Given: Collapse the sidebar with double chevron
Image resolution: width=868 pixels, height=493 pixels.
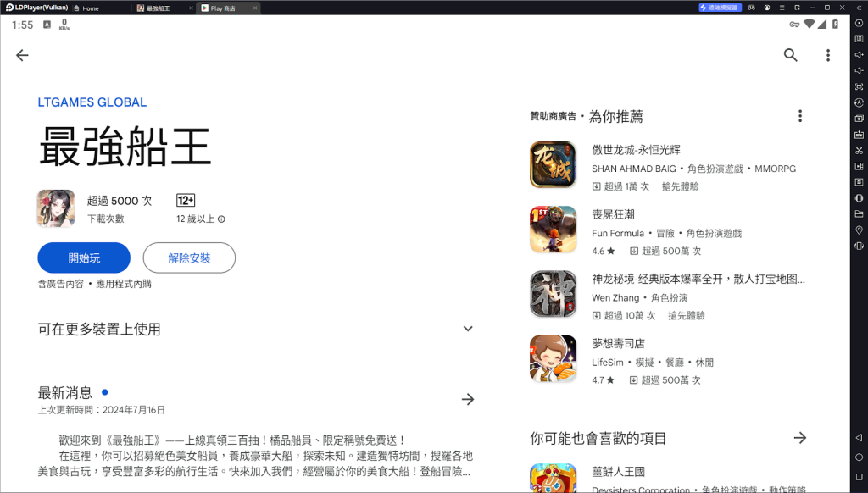Looking at the screenshot, I should point(858,8).
